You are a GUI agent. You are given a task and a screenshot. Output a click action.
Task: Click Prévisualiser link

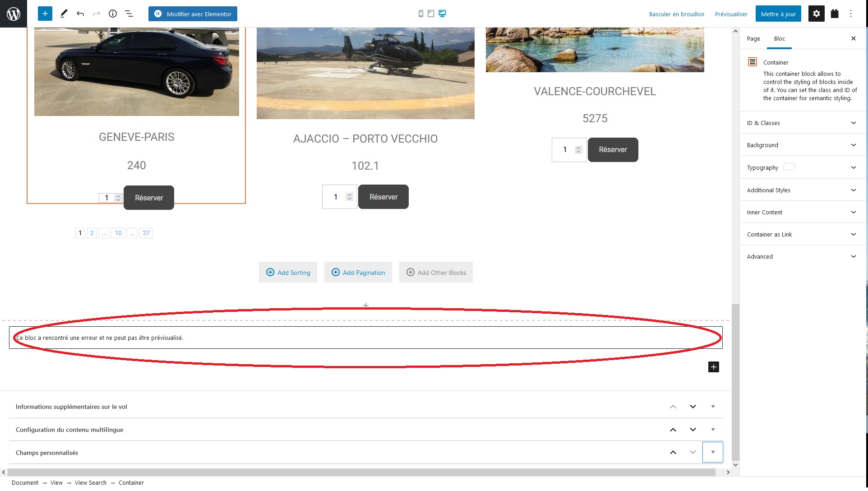click(x=731, y=14)
